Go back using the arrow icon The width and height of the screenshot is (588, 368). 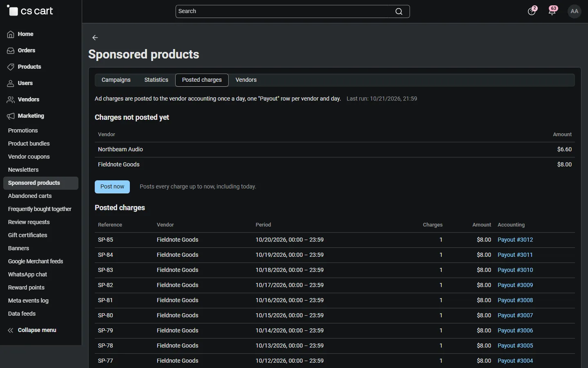[x=95, y=38]
